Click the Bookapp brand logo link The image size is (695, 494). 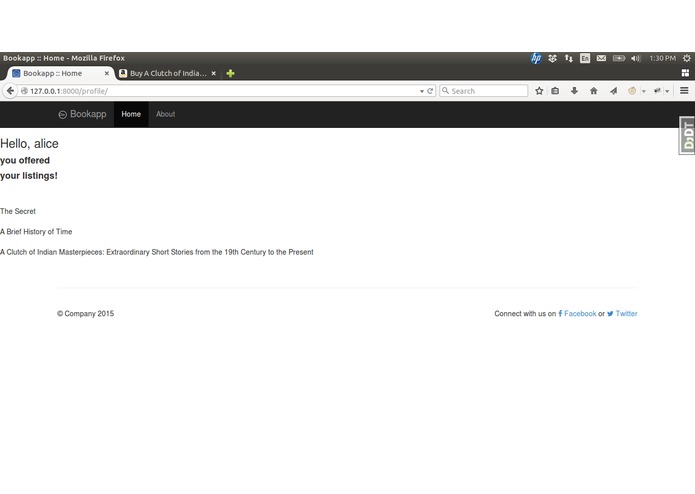[x=82, y=114]
